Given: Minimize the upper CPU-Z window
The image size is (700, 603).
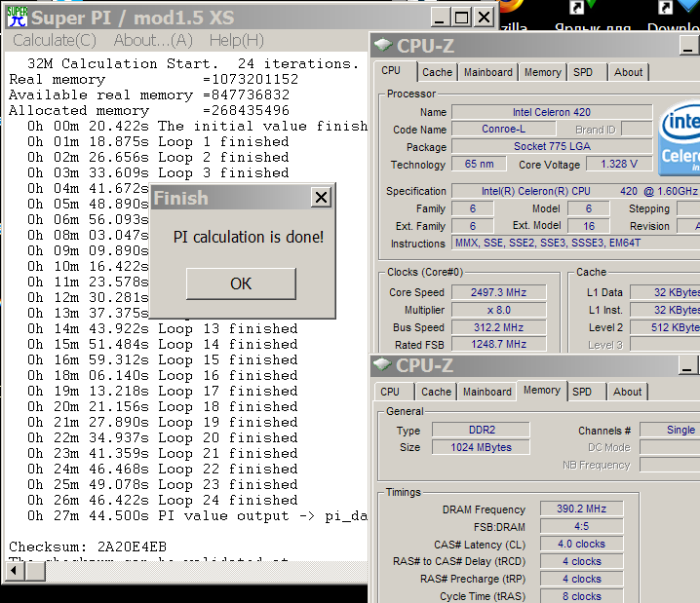Looking at the screenshot, I should (689, 46).
